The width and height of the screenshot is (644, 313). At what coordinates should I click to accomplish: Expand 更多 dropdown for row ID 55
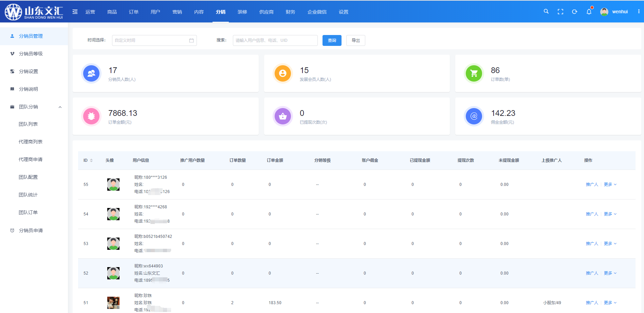point(610,185)
